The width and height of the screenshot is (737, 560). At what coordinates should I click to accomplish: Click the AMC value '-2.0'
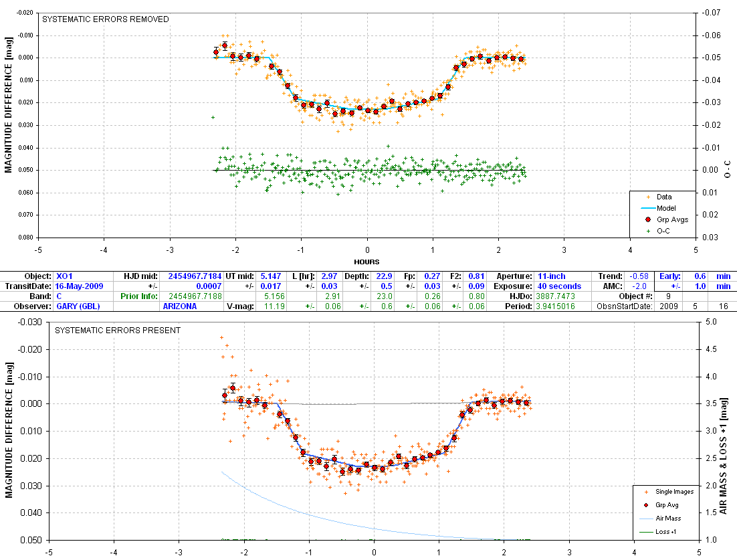640,286
